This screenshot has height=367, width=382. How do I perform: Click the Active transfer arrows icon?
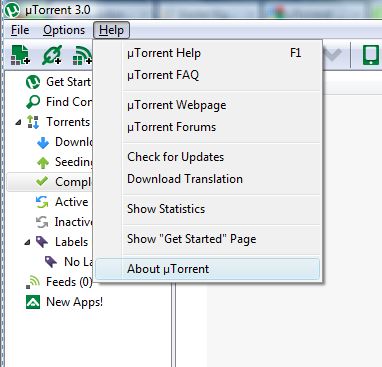click(42, 202)
